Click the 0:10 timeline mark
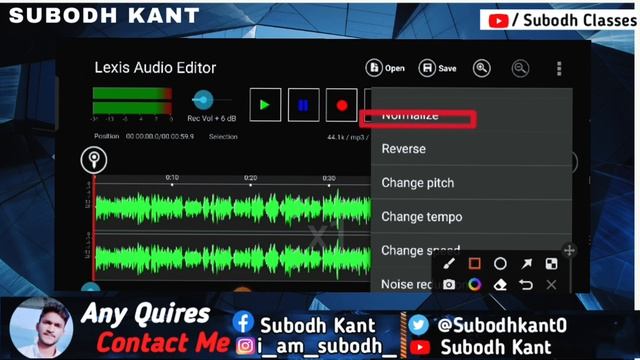This screenshot has width=640, height=360. tap(172, 178)
